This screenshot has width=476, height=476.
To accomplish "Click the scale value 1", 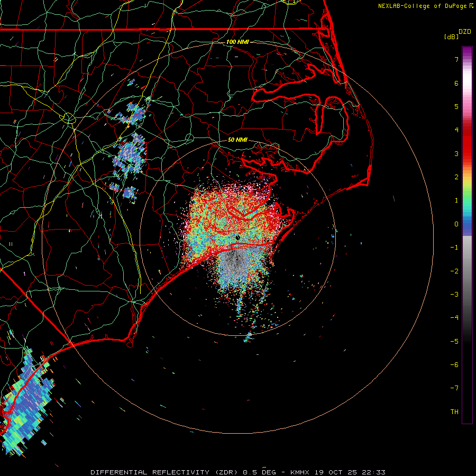I will pyautogui.click(x=456, y=200).
